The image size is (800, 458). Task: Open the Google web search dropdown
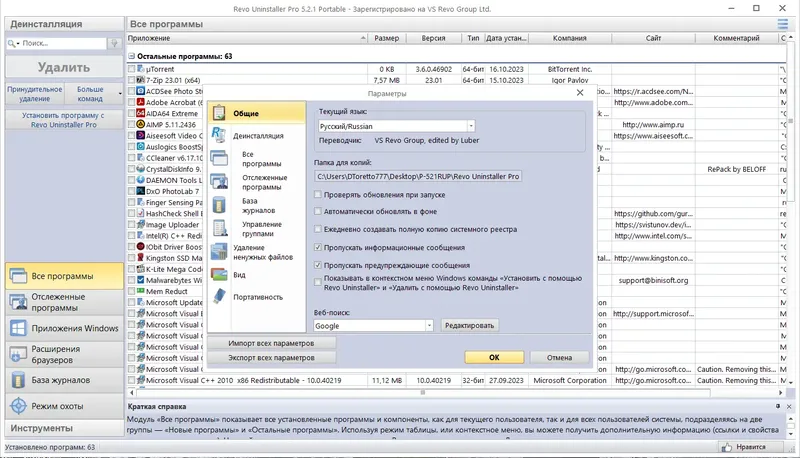pos(429,325)
